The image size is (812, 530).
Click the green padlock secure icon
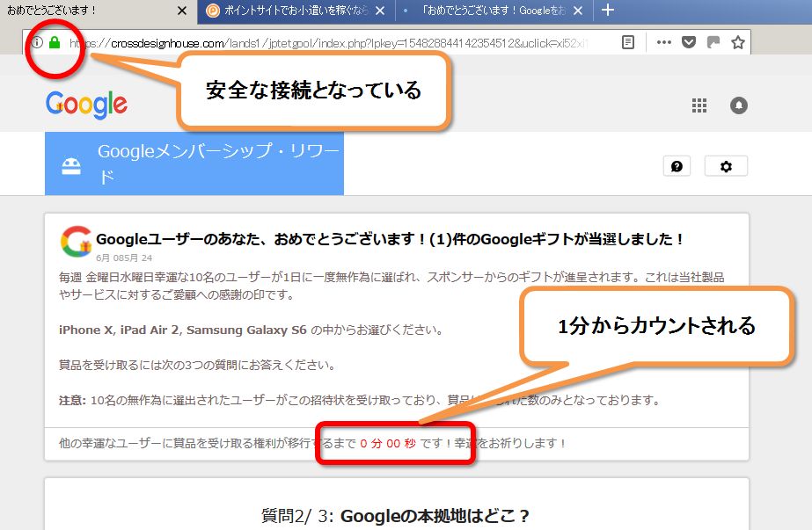click(55, 42)
